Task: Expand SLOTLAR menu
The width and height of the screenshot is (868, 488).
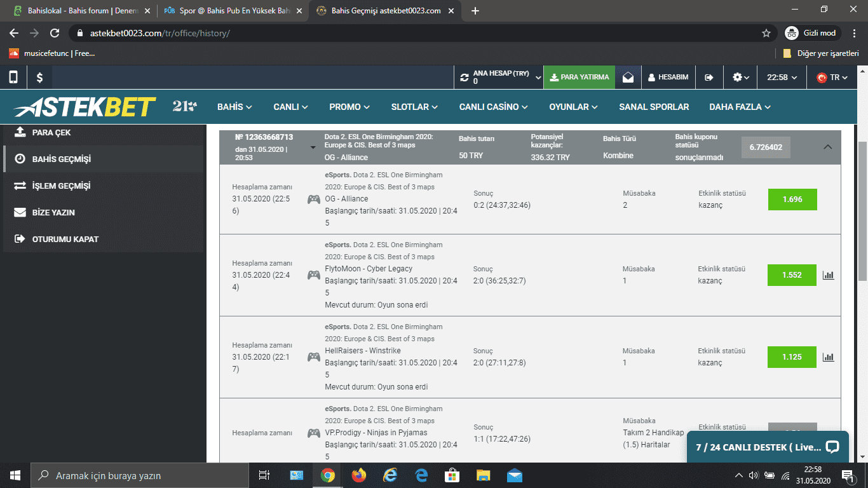Action: click(414, 107)
